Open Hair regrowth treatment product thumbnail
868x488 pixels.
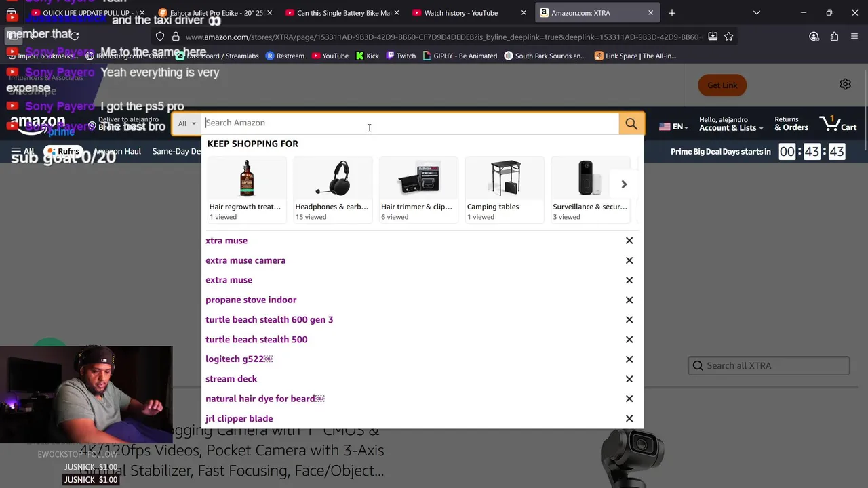[247, 189]
